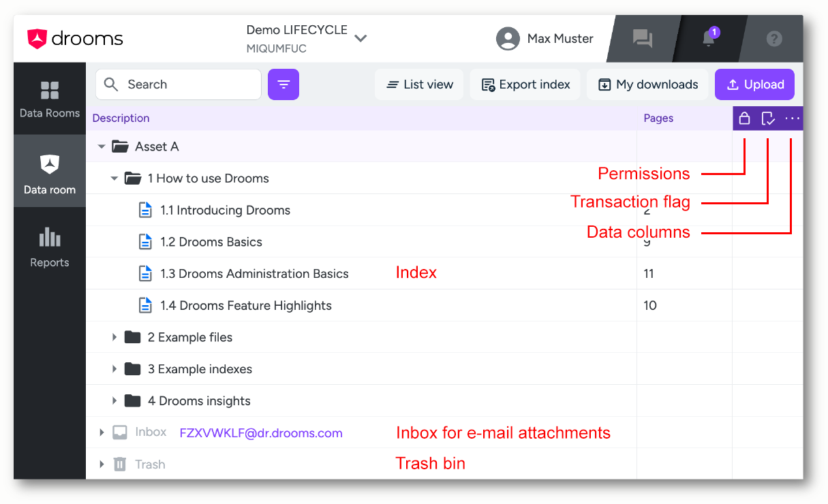Select the 4 Drooms insights row label

[x=199, y=401]
